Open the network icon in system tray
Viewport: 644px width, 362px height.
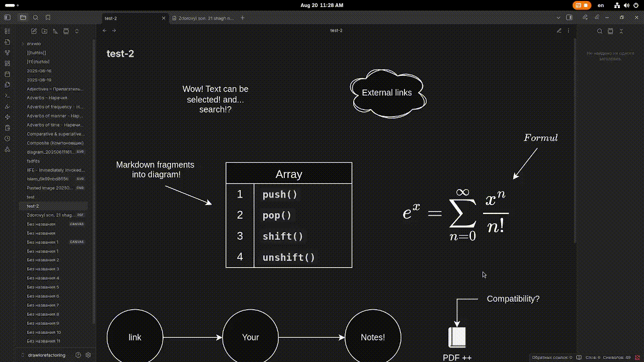point(617,5)
